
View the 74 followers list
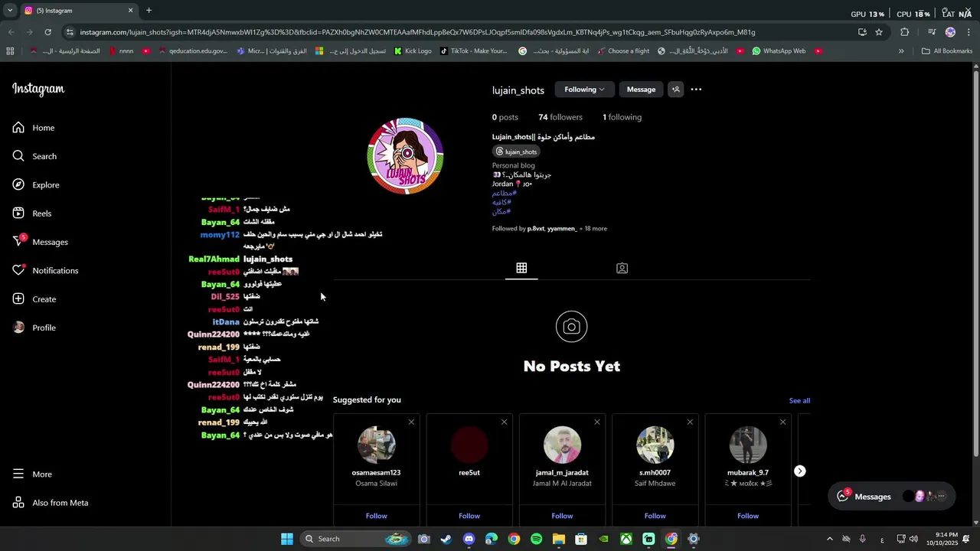pyautogui.click(x=560, y=117)
